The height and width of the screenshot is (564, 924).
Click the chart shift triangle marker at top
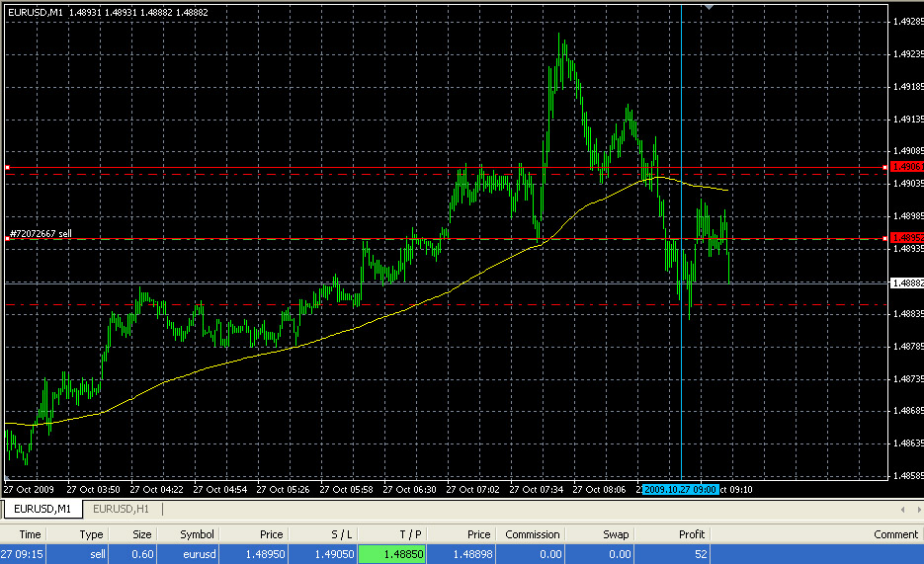(x=709, y=7)
